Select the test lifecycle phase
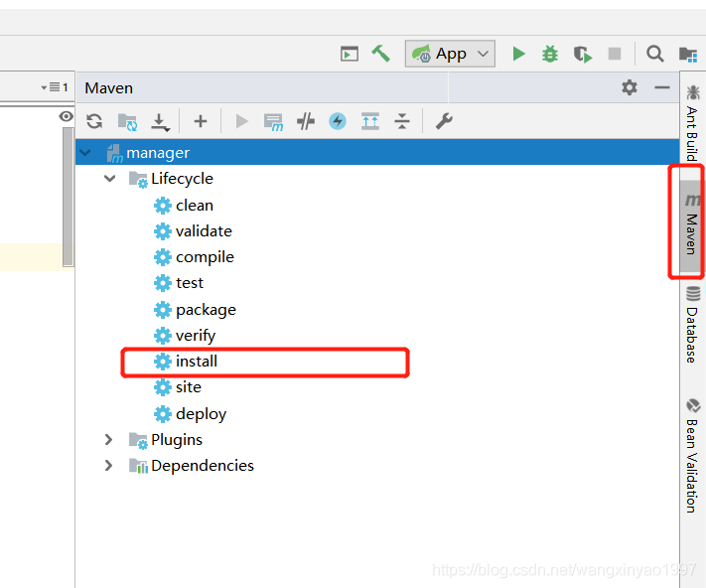Viewport: 706px width, 588px height. [179, 283]
